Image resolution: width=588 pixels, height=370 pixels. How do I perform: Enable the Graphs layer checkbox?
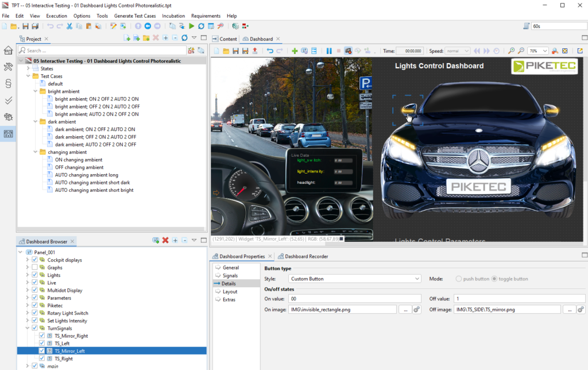[x=34, y=267]
